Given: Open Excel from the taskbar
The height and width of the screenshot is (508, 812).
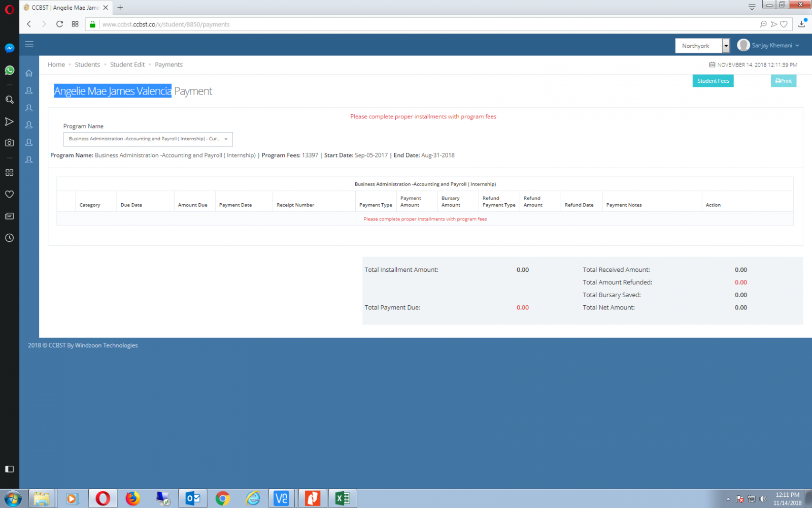Looking at the screenshot, I should click(343, 498).
